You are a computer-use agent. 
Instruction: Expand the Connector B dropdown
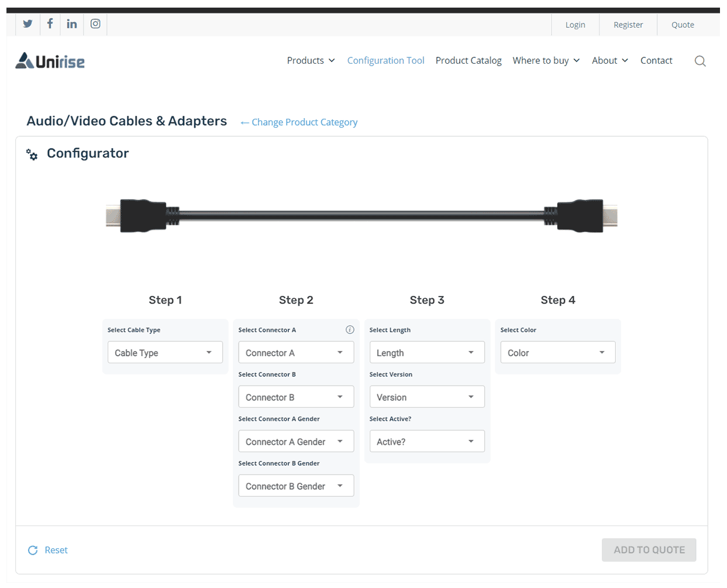[296, 397]
